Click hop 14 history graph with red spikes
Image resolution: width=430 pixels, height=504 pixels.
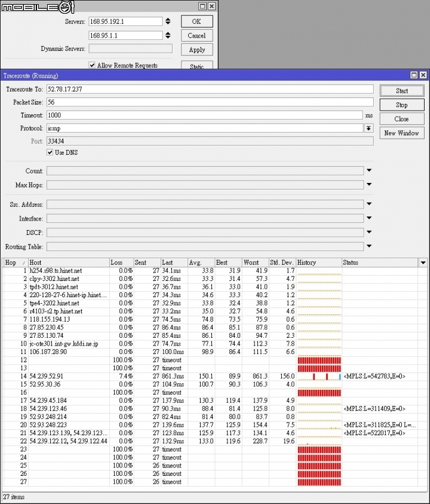[x=319, y=377]
